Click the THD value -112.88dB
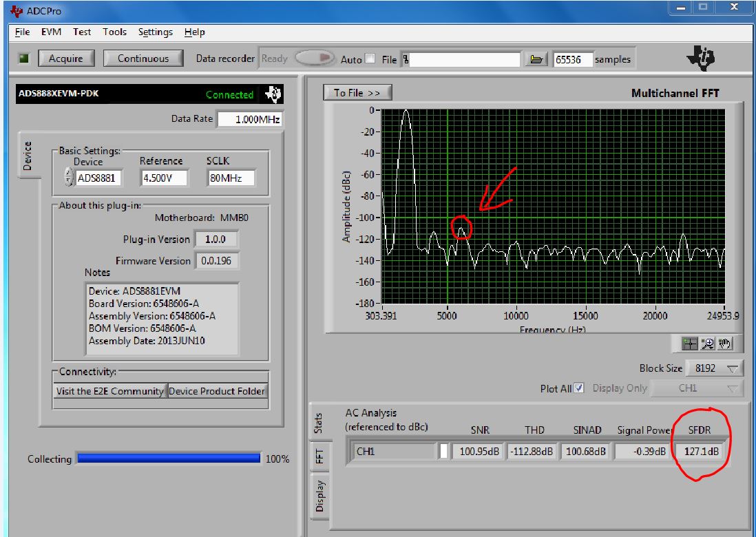This screenshot has width=756, height=537. coord(532,452)
